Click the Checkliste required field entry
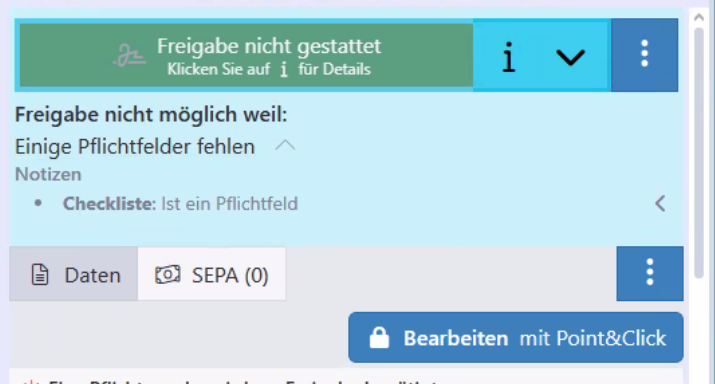715x384 pixels. 180,203
